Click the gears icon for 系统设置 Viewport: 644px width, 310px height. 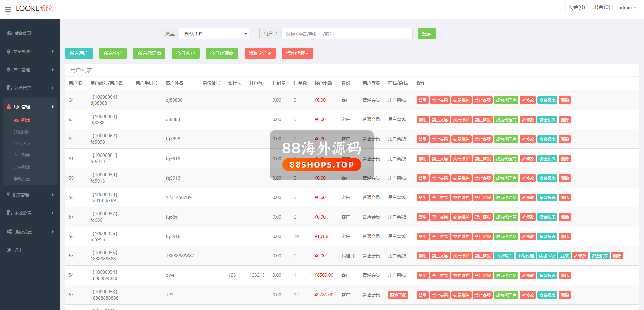pyautogui.click(x=9, y=232)
